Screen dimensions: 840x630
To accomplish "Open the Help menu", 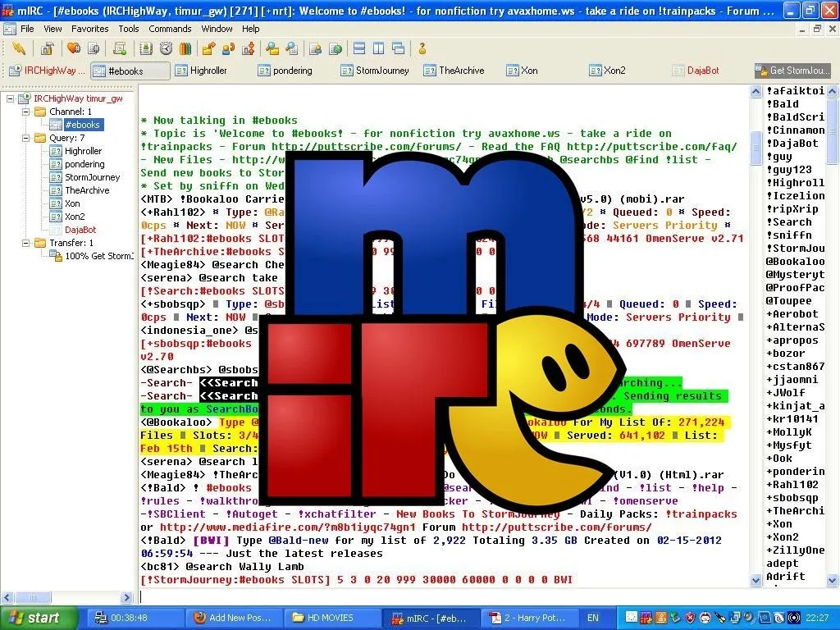I will click(x=251, y=29).
